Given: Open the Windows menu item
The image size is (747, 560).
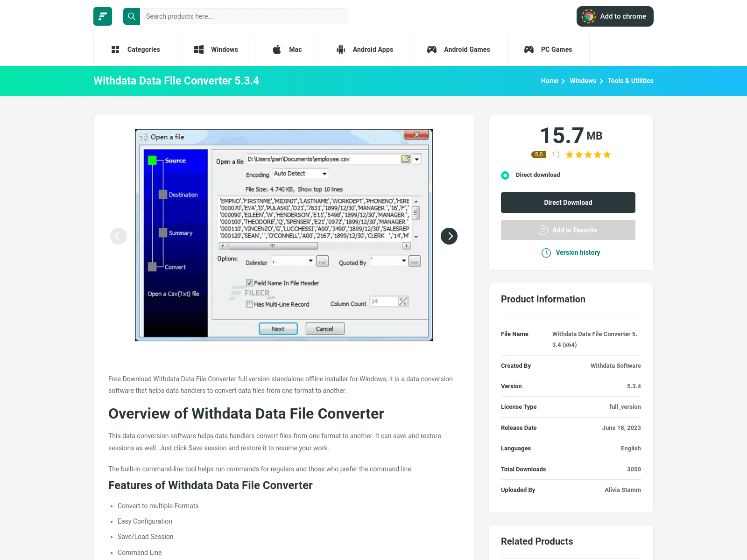Looking at the screenshot, I should click(216, 49).
